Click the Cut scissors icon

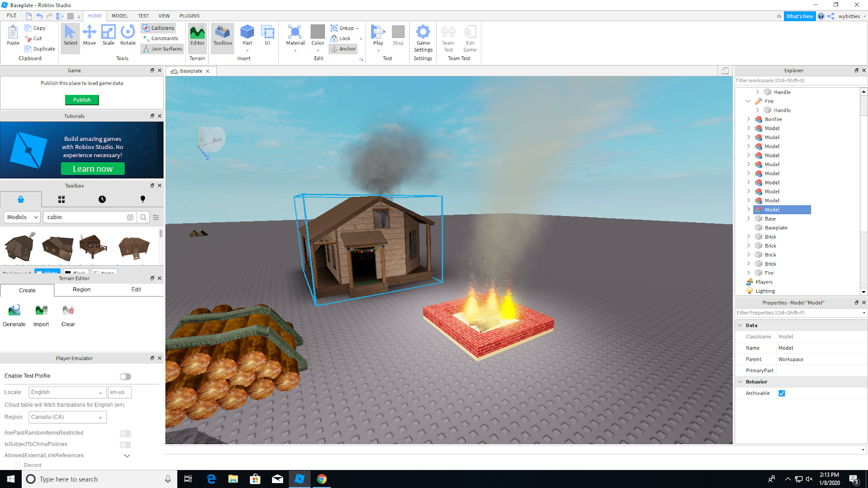tap(28, 38)
